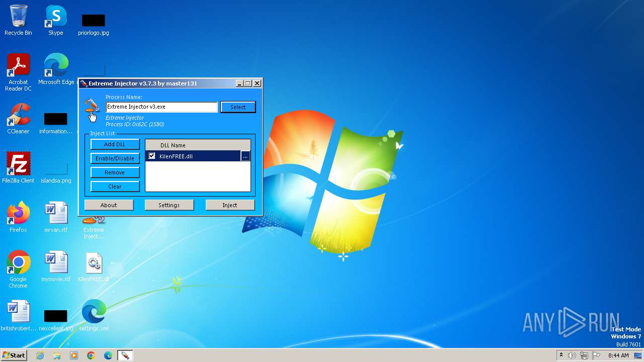
Task: Open options for KilenFREE.dll via ellipsis
Action: (x=245, y=156)
